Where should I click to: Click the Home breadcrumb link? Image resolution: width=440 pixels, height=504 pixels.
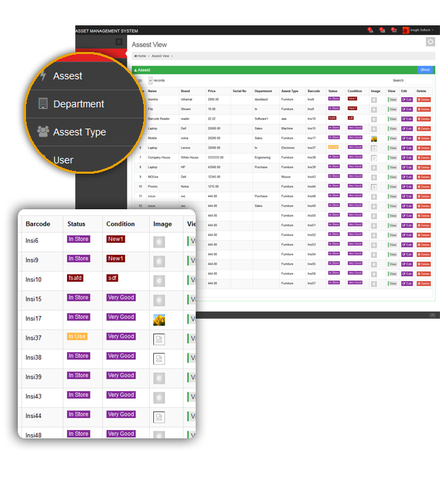pos(140,55)
